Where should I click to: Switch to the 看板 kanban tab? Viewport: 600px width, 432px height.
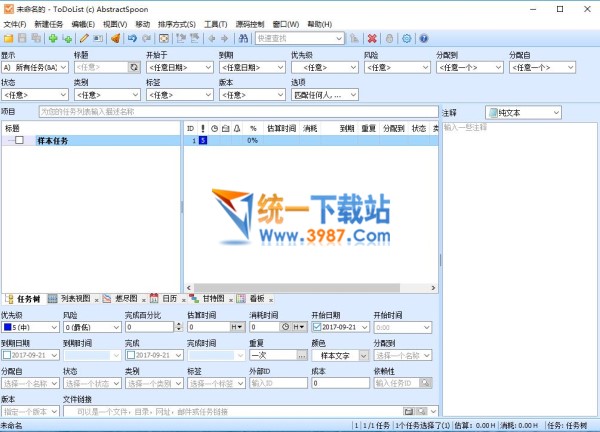pyautogui.click(x=251, y=299)
